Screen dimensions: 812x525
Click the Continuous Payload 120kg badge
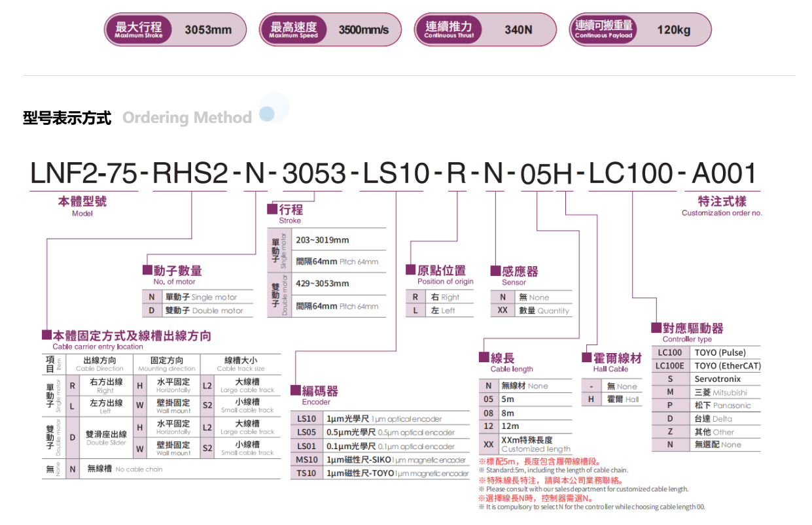(x=640, y=29)
